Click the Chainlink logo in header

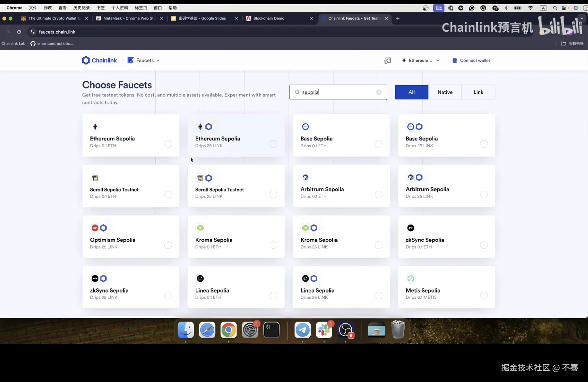(x=99, y=60)
